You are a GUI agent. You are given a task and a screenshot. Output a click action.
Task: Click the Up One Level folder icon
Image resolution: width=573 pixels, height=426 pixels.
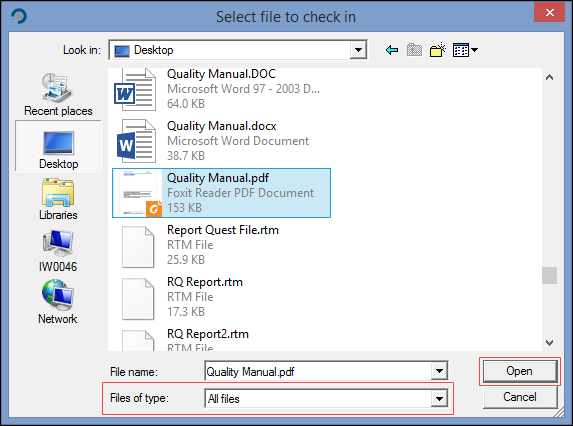(x=414, y=50)
